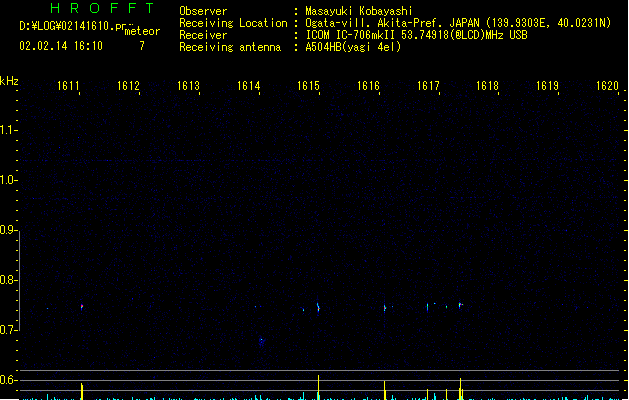Click the meteor echo just before 1615

pyautogui.click(x=318, y=308)
